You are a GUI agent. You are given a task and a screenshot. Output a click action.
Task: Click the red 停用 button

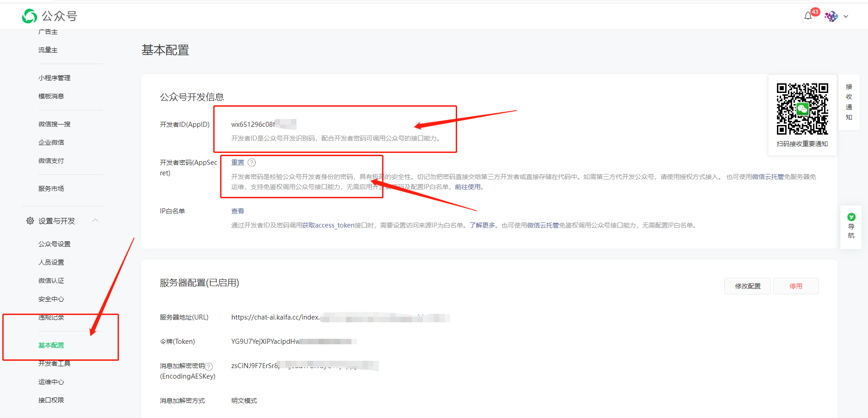tap(796, 286)
